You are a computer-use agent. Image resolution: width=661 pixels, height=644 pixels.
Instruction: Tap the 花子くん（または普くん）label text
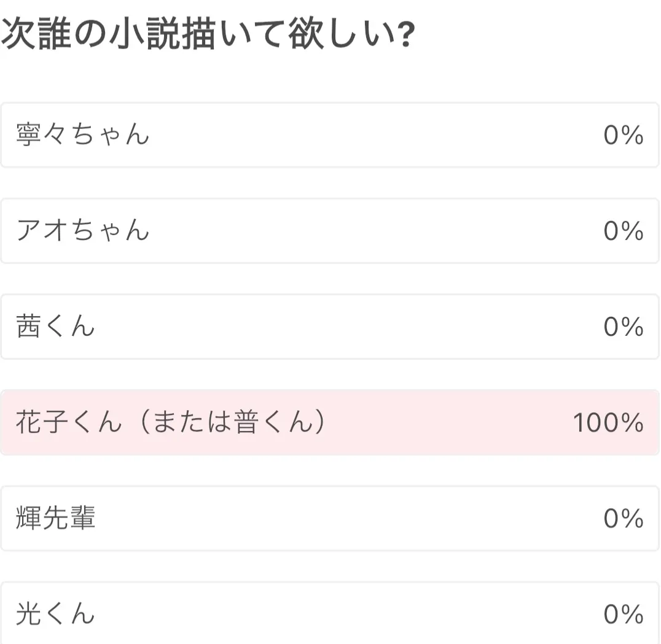tap(171, 422)
